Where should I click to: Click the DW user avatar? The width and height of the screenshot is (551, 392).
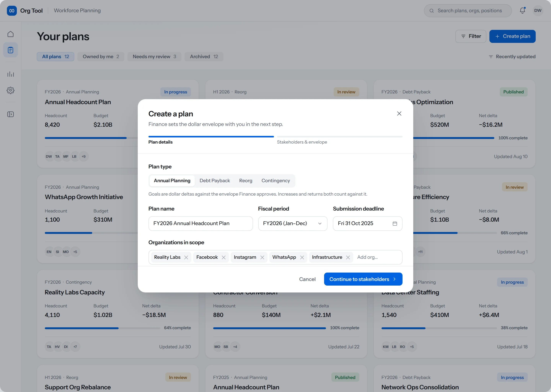[538, 10]
